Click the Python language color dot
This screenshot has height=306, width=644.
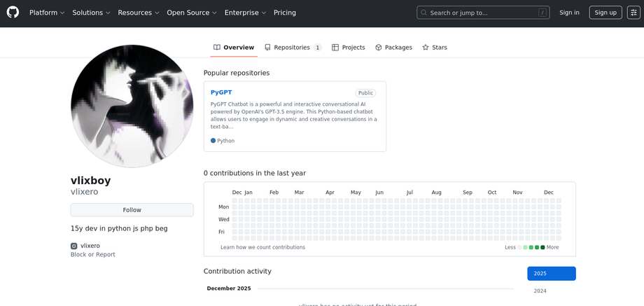[x=213, y=141]
